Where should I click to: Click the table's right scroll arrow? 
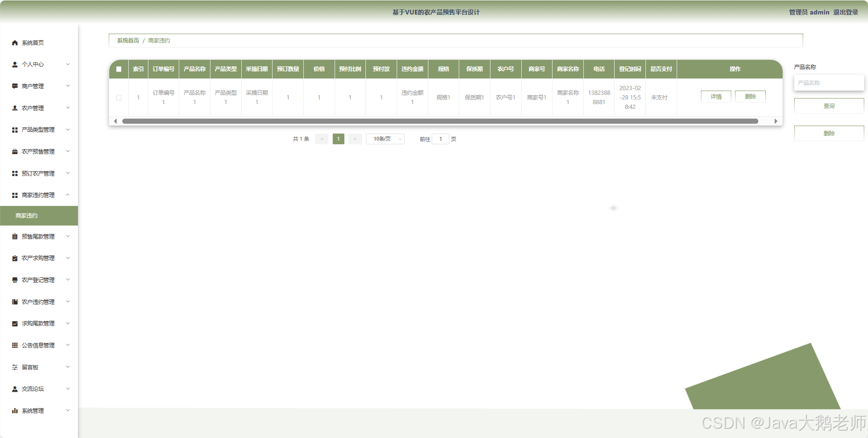[x=776, y=121]
